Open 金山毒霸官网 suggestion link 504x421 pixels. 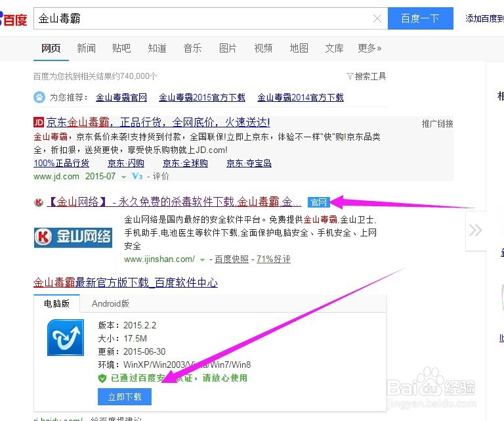[121, 97]
